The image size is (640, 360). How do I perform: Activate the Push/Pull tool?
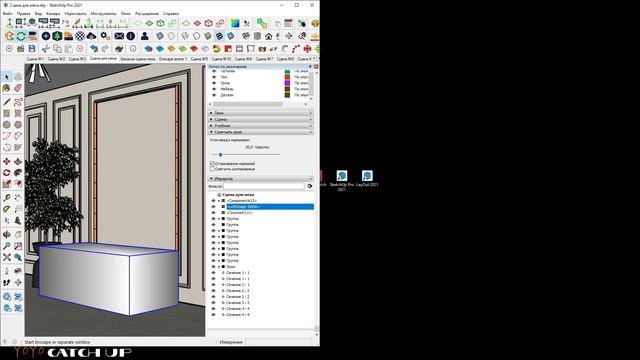tap(18, 162)
